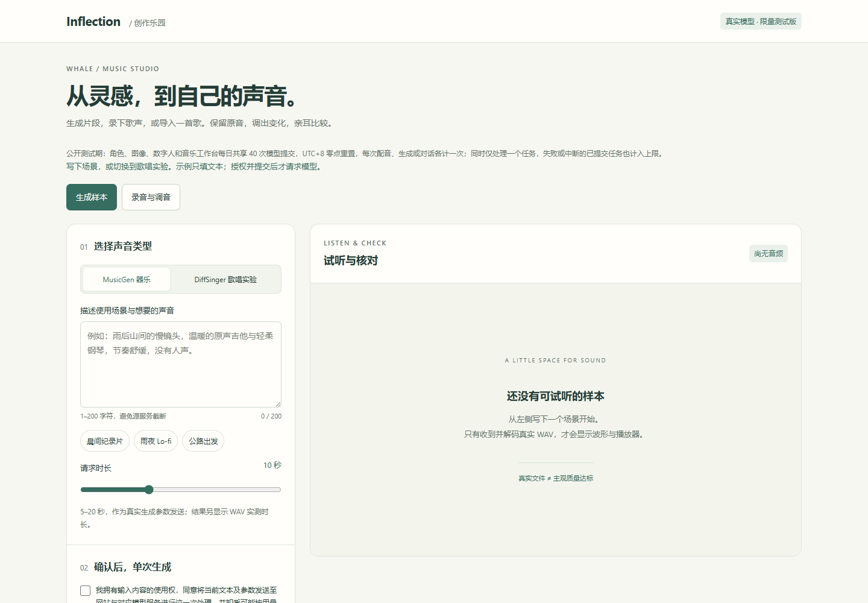
Task: Click the 描述使用场景与想要的声音 label
Action: (127, 311)
